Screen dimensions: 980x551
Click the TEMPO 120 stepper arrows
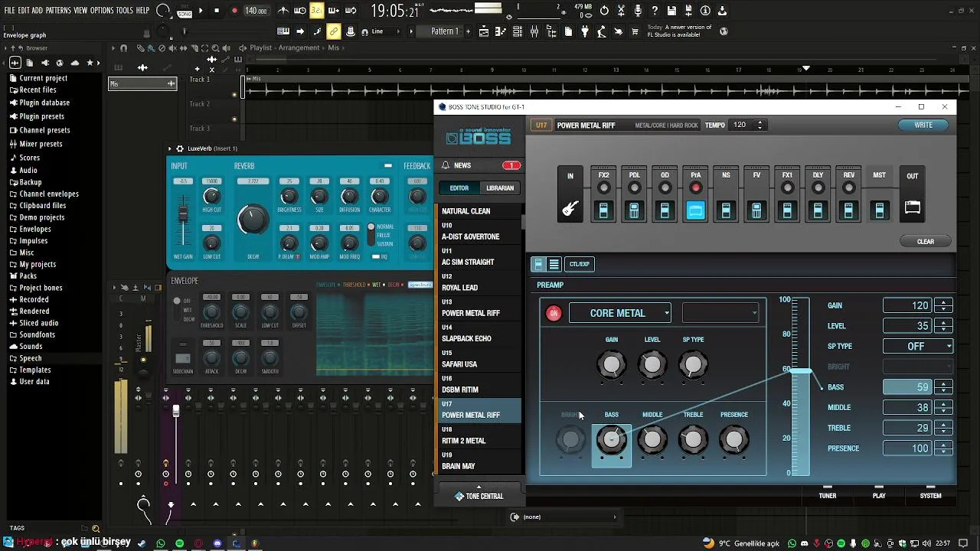point(759,125)
